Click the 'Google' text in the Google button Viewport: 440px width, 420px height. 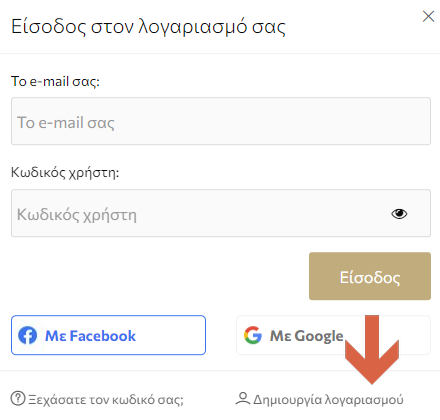click(319, 336)
